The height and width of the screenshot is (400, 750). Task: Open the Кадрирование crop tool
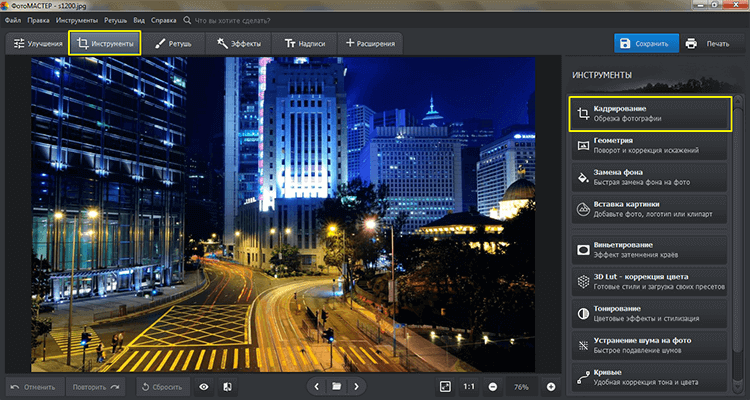click(650, 113)
